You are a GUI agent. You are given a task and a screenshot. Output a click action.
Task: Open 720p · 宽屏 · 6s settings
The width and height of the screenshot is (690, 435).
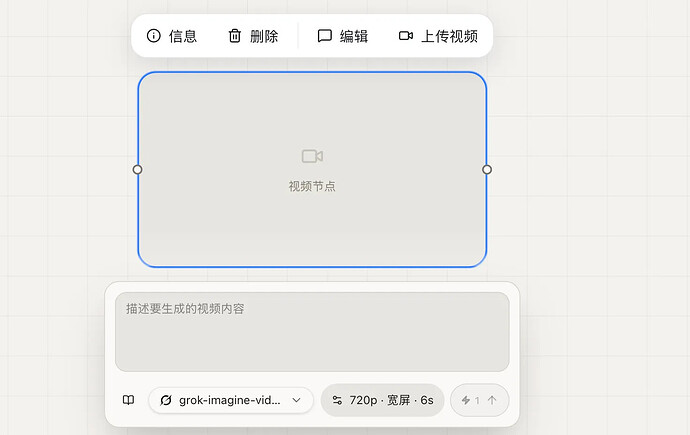coord(382,400)
